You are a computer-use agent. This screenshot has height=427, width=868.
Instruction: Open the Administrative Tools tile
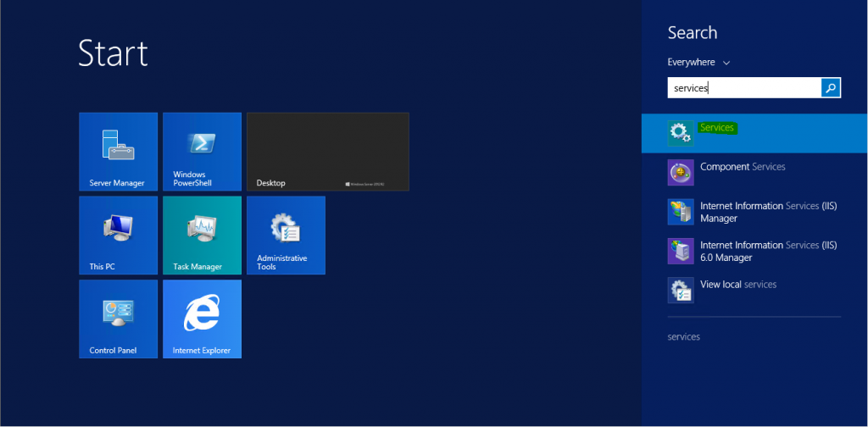(x=286, y=235)
